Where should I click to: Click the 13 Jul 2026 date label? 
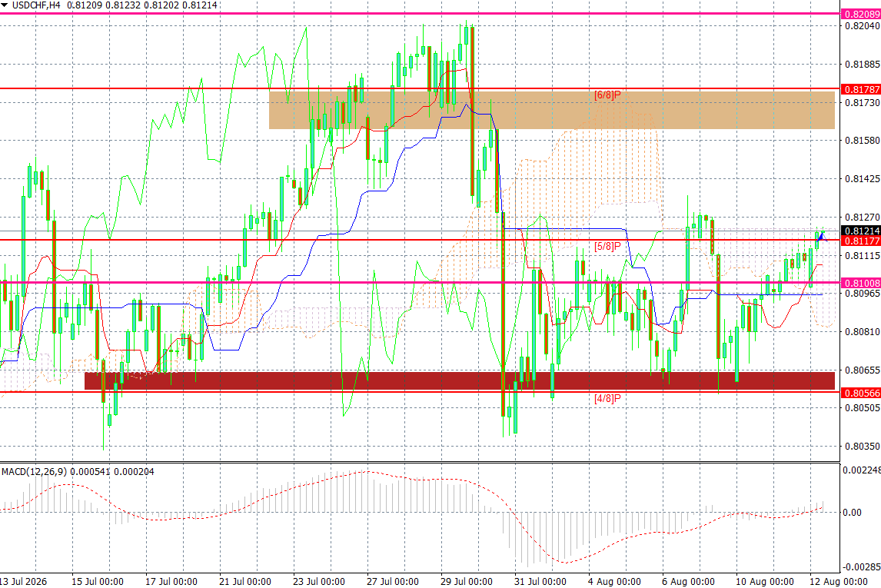[24, 581]
